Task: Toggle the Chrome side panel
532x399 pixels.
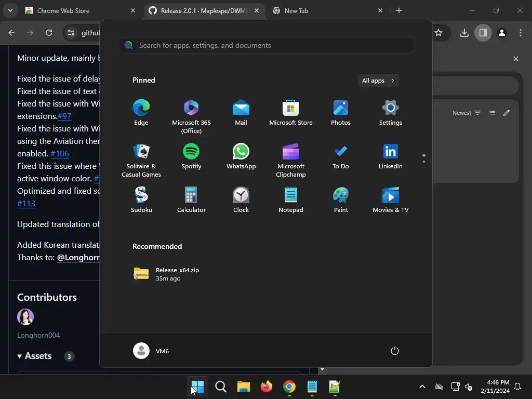Action: point(483,33)
